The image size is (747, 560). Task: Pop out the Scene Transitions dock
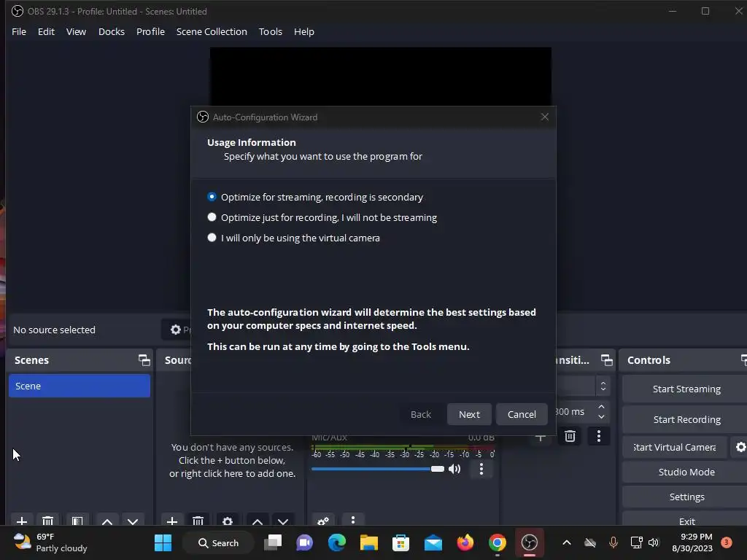(606, 360)
